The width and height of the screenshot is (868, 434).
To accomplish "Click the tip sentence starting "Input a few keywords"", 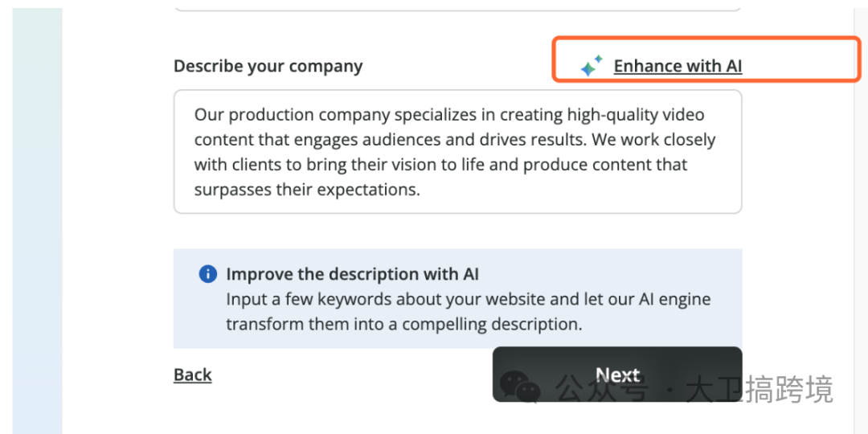I will tap(468, 299).
